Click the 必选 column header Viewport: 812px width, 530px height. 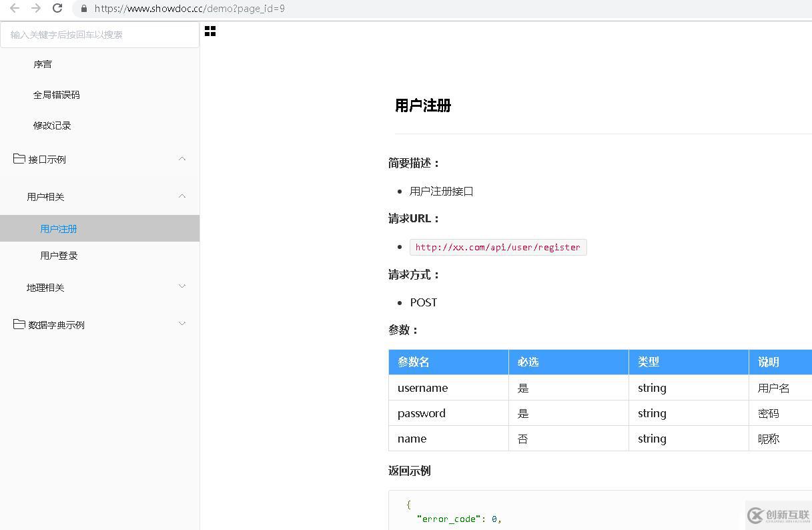pos(568,362)
